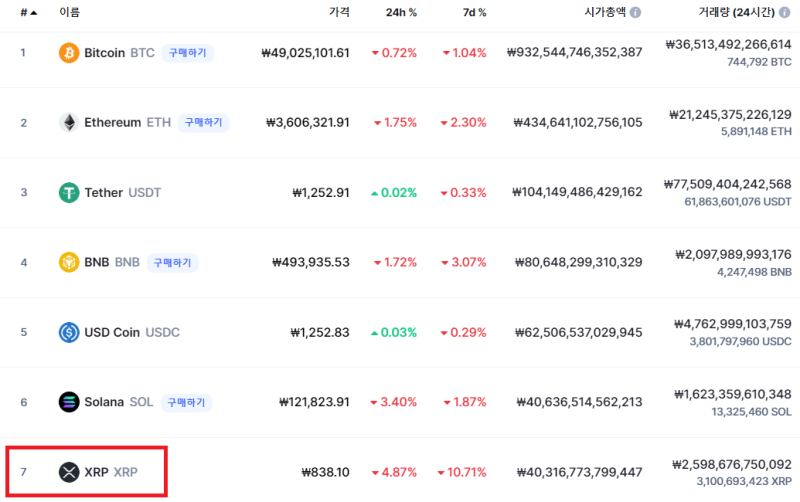
Task: Click volume amount 3,801,797,960 USDC
Action: click(x=740, y=341)
